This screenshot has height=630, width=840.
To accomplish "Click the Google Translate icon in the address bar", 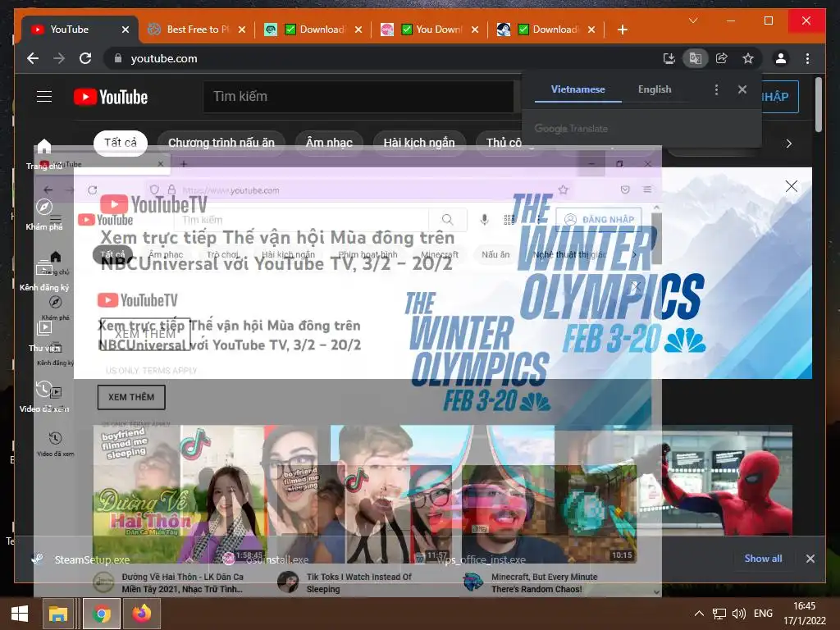I will pyautogui.click(x=696, y=58).
